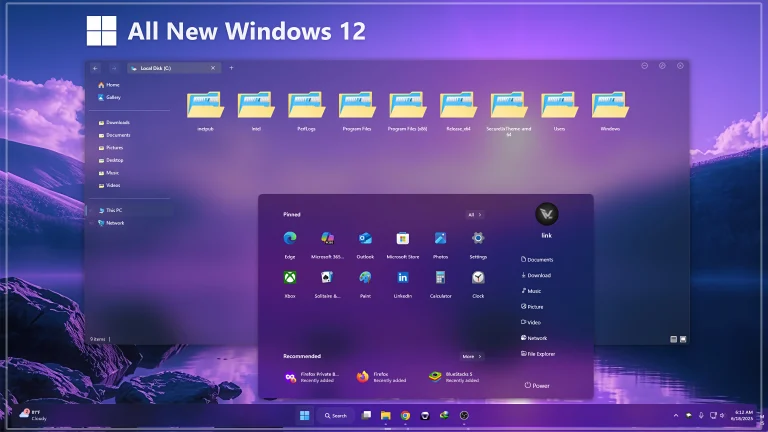Select Home in the navigation pane
The height and width of the screenshot is (432, 768).
[x=109, y=85]
